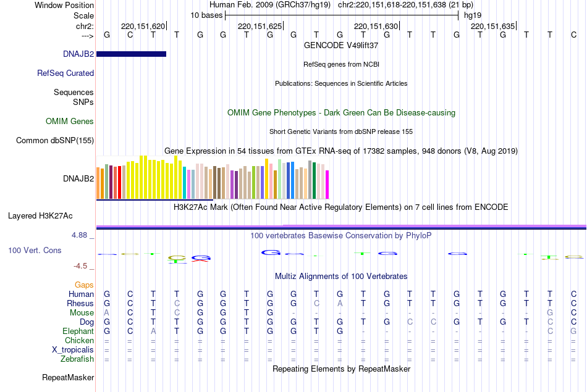
Task: Click the X_tropicalis species label
Action: coord(73,350)
